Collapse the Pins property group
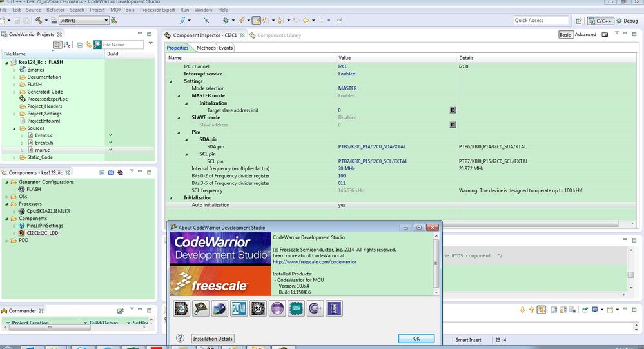Viewport: 644px width, 349px height. (179, 132)
